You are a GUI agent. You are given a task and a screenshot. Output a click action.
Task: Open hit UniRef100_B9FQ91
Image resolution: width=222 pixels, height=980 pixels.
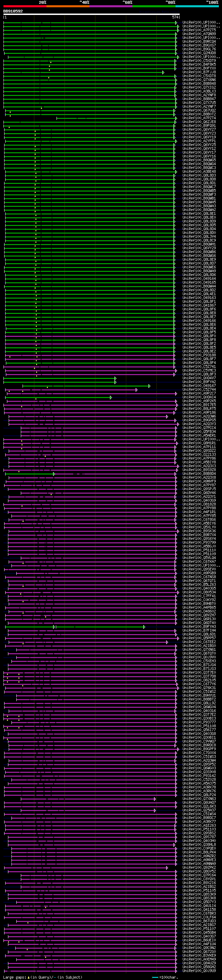tap(199, 125)
